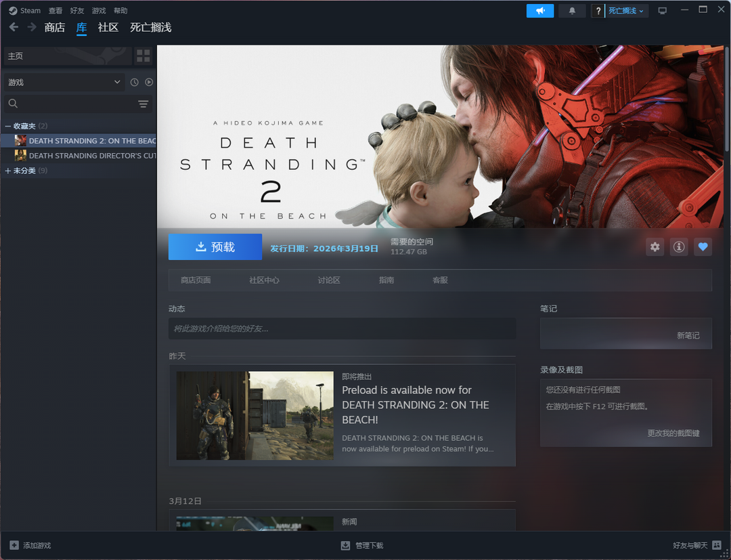Open the 死亡搁浅 account dropdown
This screenshot has width=731, height=560.
[626, 11]
